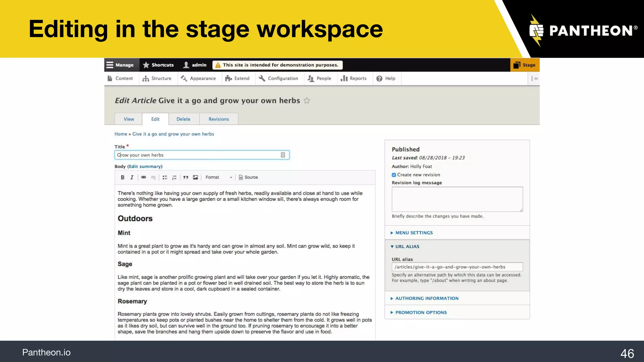Place cursor in the Outdoors heading
Image resolution: width=644 pixels, height=362 pixels.
[x=135, y=218]
